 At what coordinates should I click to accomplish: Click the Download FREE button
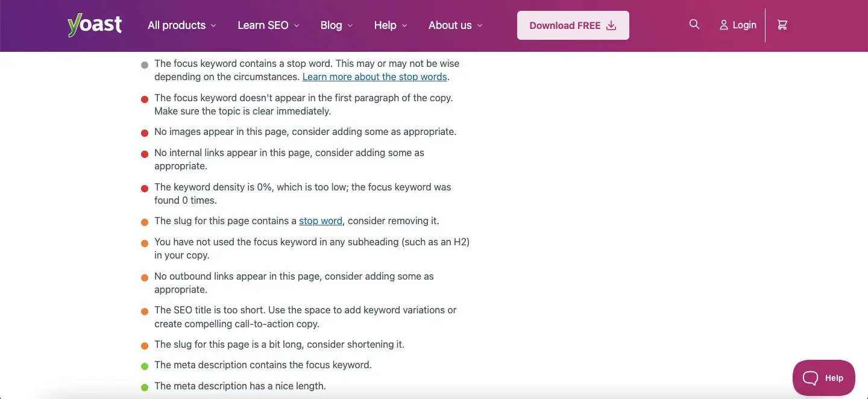(x=573, y=25)
